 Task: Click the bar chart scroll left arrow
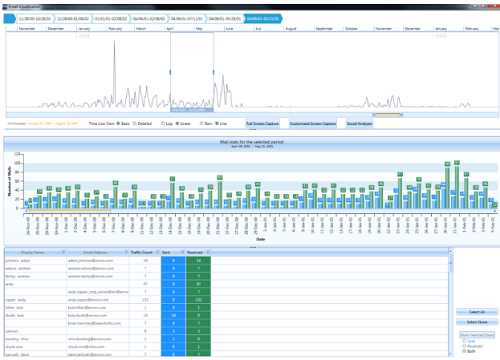26,211
